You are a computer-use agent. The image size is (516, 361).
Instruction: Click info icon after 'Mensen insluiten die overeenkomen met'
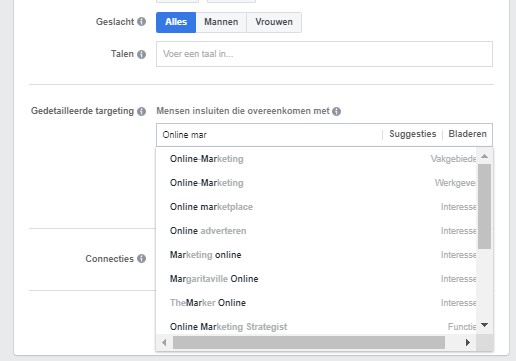click(336, 111)
